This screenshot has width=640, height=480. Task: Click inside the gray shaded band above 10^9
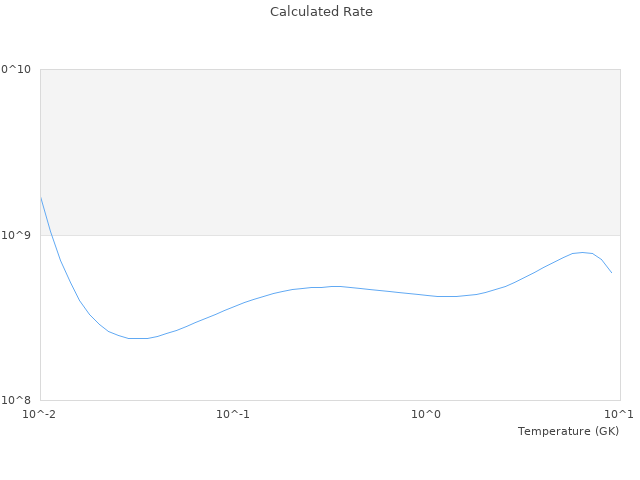(x=330, y=150)
